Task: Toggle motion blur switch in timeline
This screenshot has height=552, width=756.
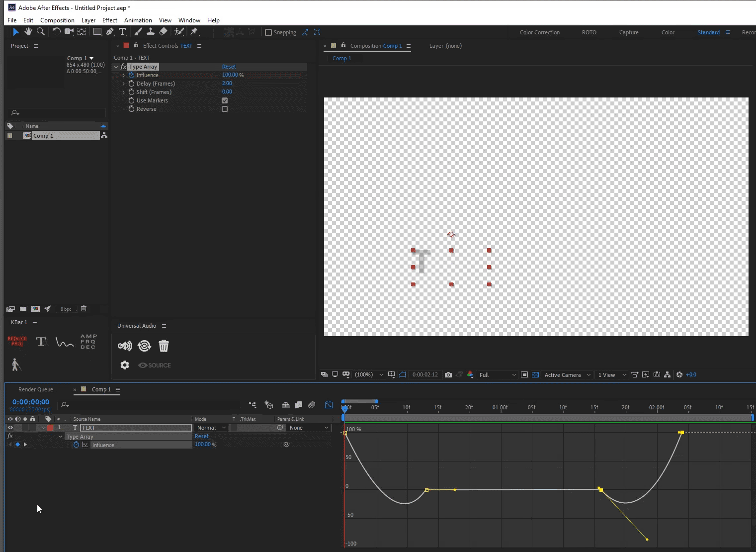Action: point(312,405)
